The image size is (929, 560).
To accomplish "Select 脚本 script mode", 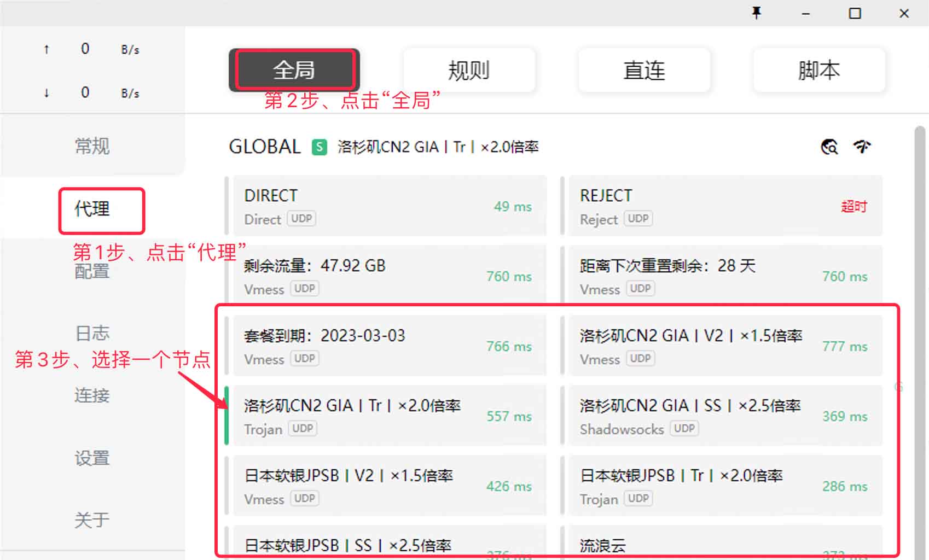I will pos(819,70).
